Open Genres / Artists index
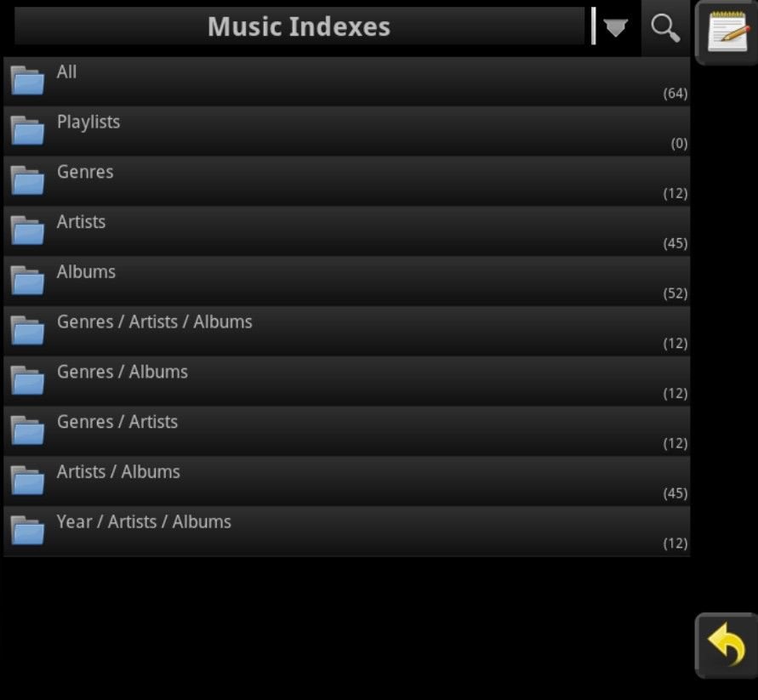This screenshot has height=700, width=758. (346, 431)
